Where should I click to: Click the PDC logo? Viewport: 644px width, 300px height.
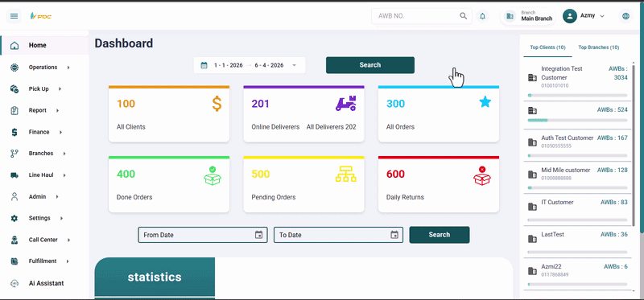coord(41,16)
